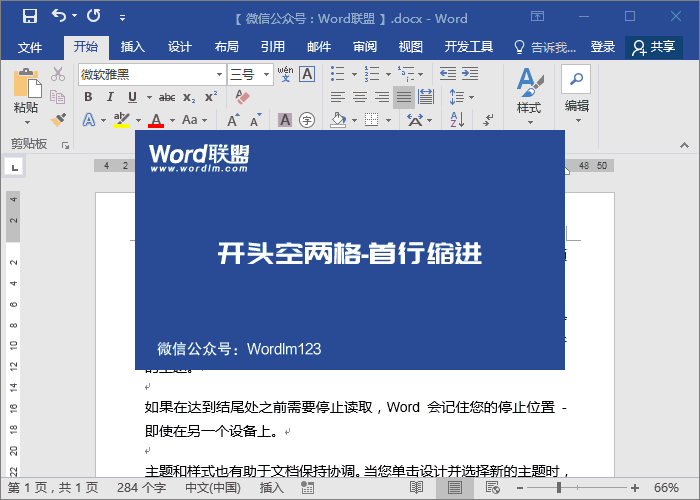Toggle subscript formatting
This screenshot has height=500, width=700.
click(x=189, y=97)
